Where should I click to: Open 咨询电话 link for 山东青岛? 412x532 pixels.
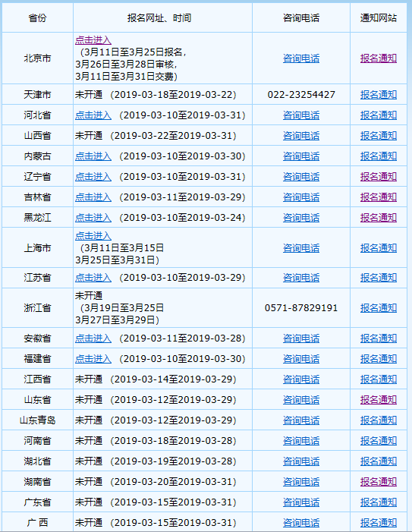coord(301,420)
